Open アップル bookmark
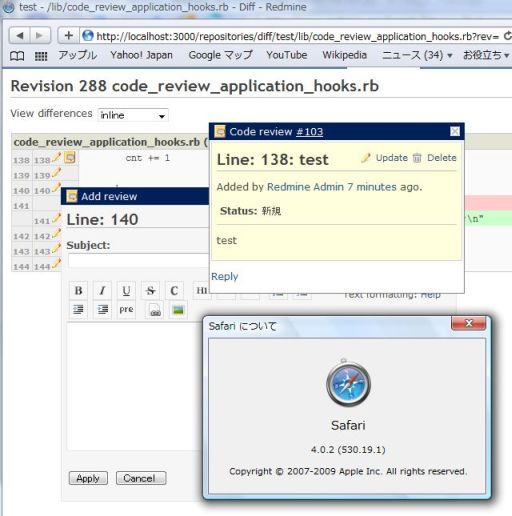Image resolution: width=512 pixels, height=516 pixels. 78,55
